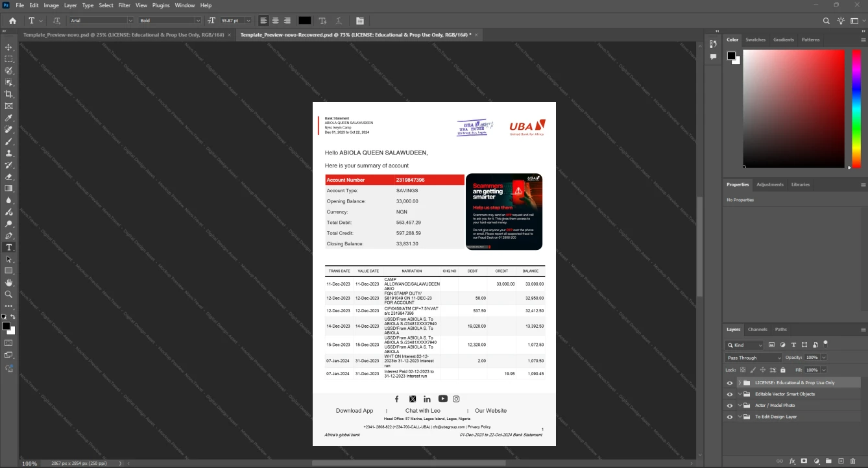Add a layer mask

pyautogui.click(x=804, y=461)
